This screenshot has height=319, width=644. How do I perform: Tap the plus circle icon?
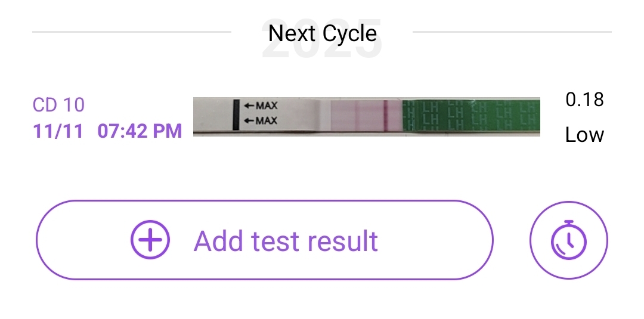pos(150,240)
